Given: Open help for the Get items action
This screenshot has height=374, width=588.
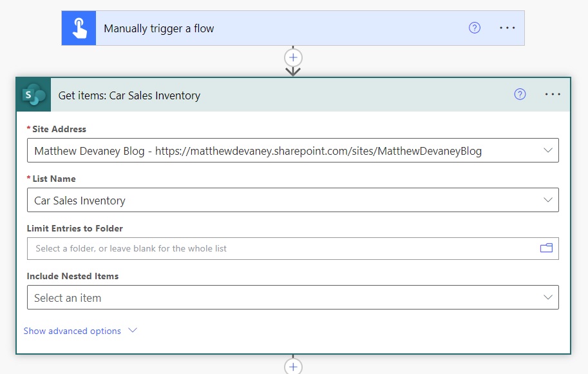Looking at the screenshot, I should [520, 94].
